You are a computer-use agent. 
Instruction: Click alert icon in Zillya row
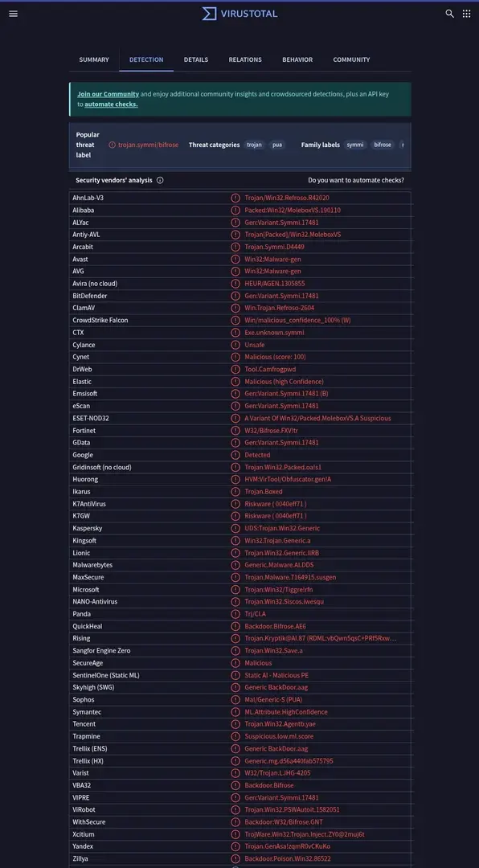pos(235,858)
